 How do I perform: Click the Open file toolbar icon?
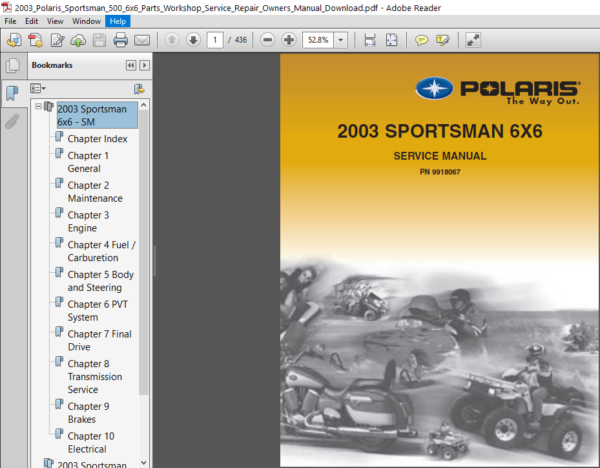click(x=14, y=40)
